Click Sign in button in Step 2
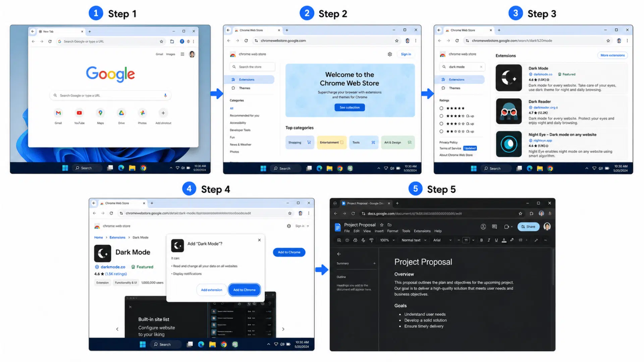This screenshot has height=362, width=644. pos(406,54)
